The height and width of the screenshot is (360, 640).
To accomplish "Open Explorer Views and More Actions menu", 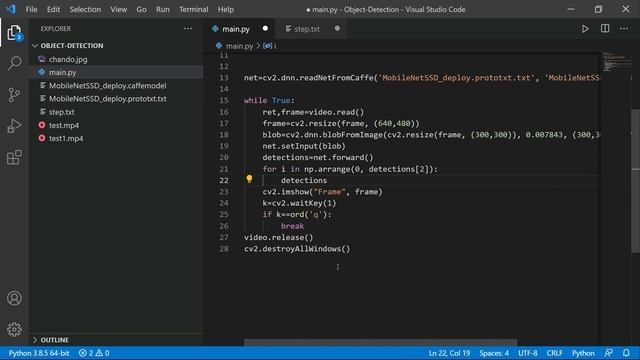I will pyautogui.click(x=188, y=29).
